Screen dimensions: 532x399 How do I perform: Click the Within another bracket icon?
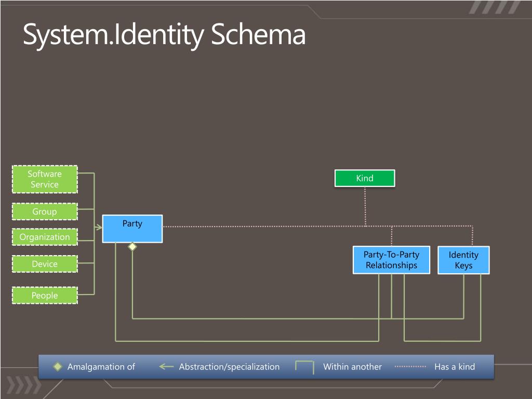[304, 367]
